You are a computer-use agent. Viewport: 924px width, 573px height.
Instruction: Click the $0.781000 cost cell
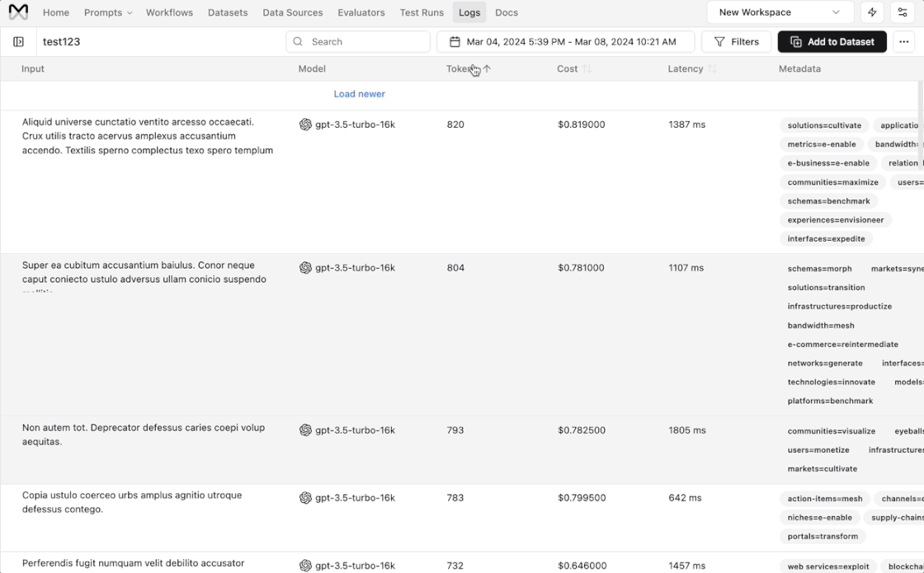coord(581,267)
